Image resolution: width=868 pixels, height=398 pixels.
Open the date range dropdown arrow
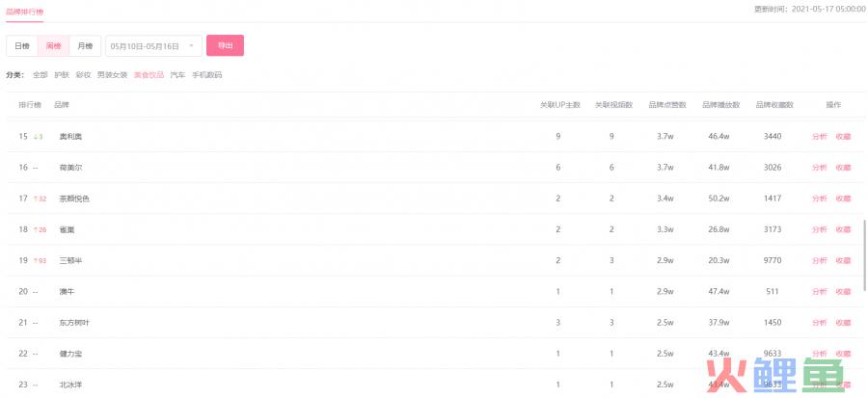(x=192, y=46)
